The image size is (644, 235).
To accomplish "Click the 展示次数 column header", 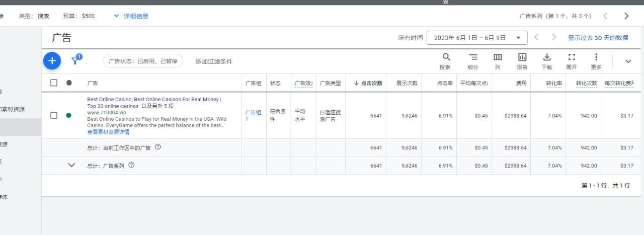I will click(x=407, y=83).
